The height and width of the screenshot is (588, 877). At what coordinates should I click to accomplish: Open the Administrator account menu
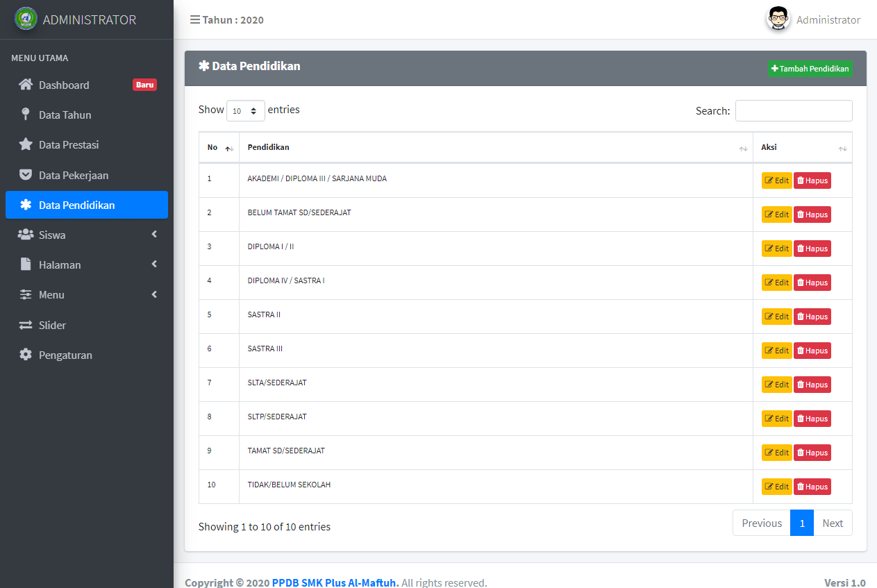pos(812,19)
